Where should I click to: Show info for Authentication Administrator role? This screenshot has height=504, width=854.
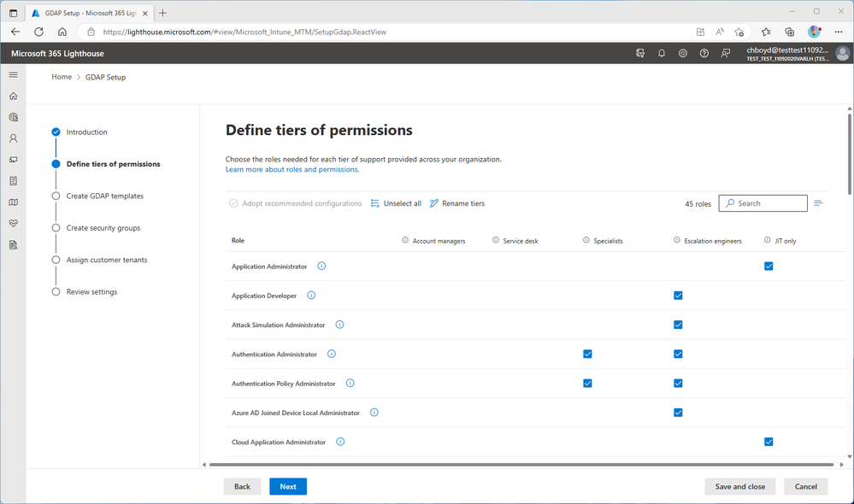331,354
